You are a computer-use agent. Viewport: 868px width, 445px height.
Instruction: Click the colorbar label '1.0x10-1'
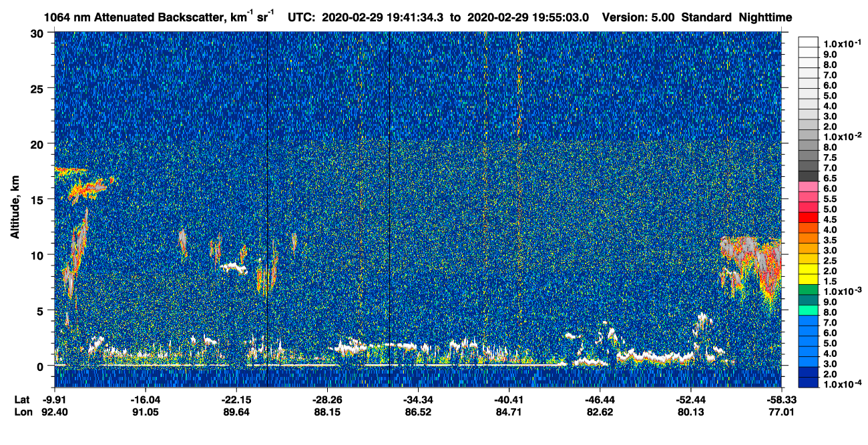(843, 43)
